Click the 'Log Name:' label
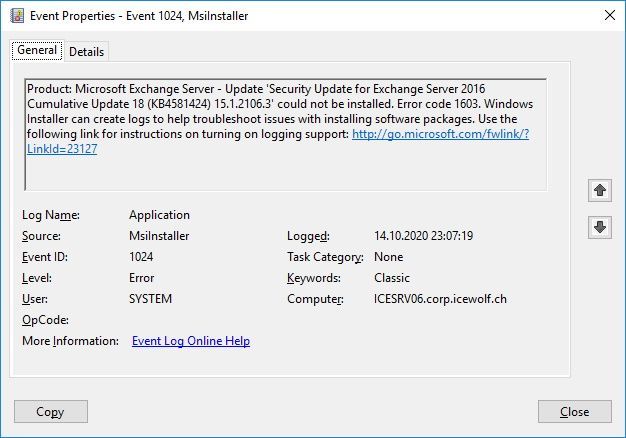The image size is (626, 438). click(x=51, y=215)
